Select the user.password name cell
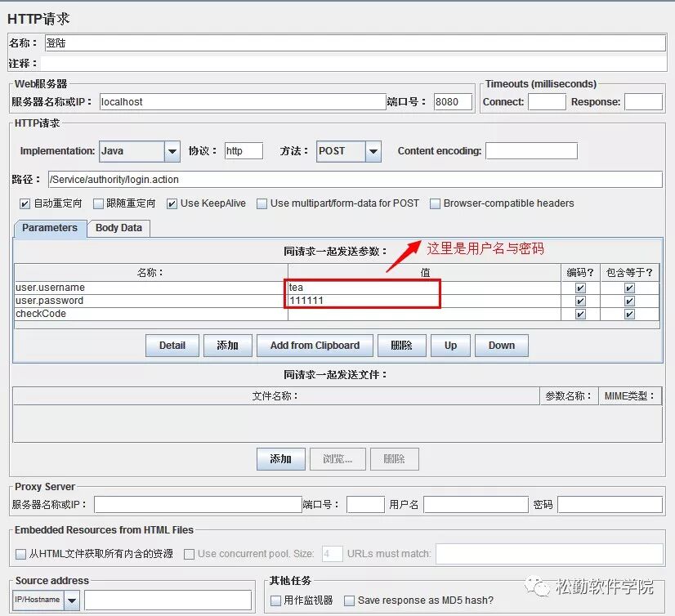The image size is (675, 616). click(151, 301)
